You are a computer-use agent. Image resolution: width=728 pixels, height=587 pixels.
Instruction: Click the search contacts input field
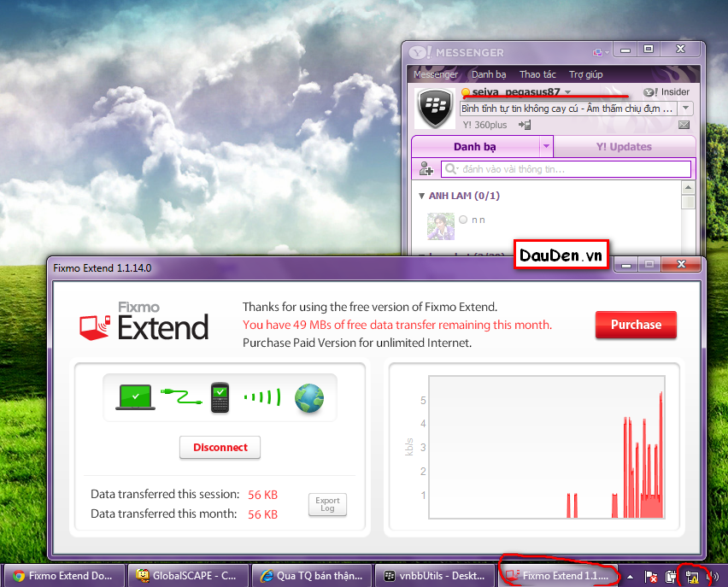point(566,169)
